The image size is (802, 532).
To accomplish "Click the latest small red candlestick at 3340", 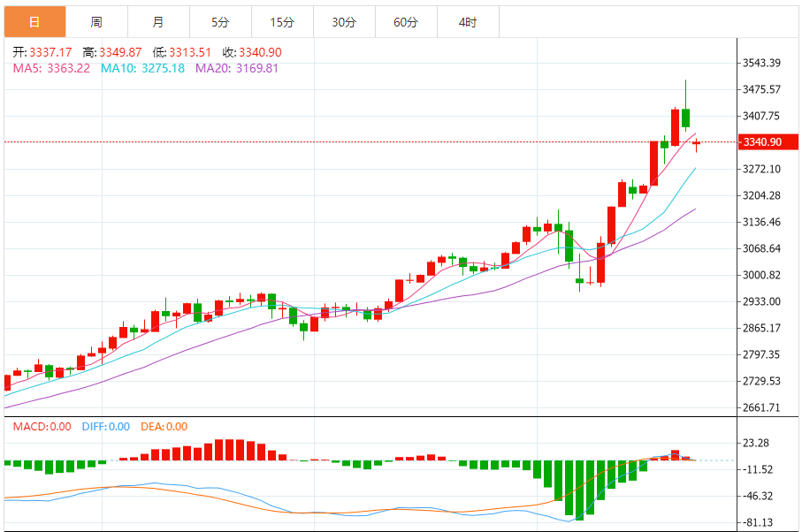I will click(x=696, y=143).
